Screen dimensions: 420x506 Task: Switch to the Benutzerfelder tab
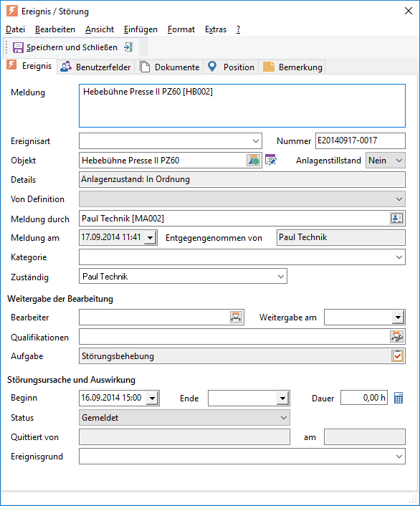click(95, 67)
